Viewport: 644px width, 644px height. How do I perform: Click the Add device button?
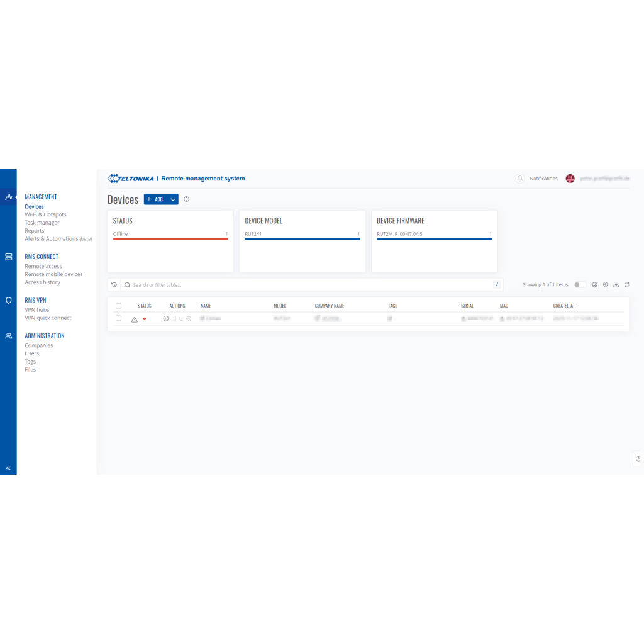(155, 199)
